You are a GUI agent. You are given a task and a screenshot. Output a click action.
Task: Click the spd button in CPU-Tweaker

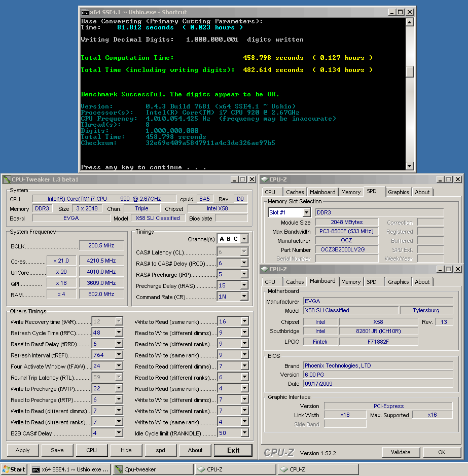(x=161, y=450)
